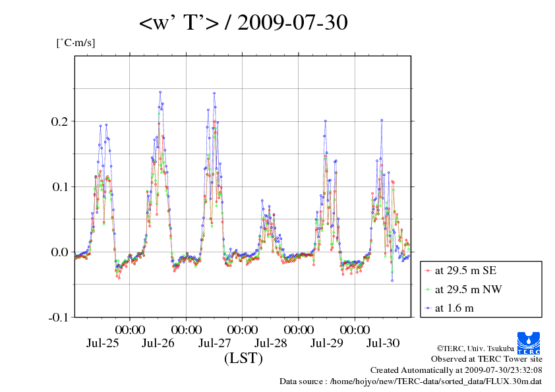Click the blue legend marker for 1.6 m
This screenshot has width=555, height=392.
[428, 308]
